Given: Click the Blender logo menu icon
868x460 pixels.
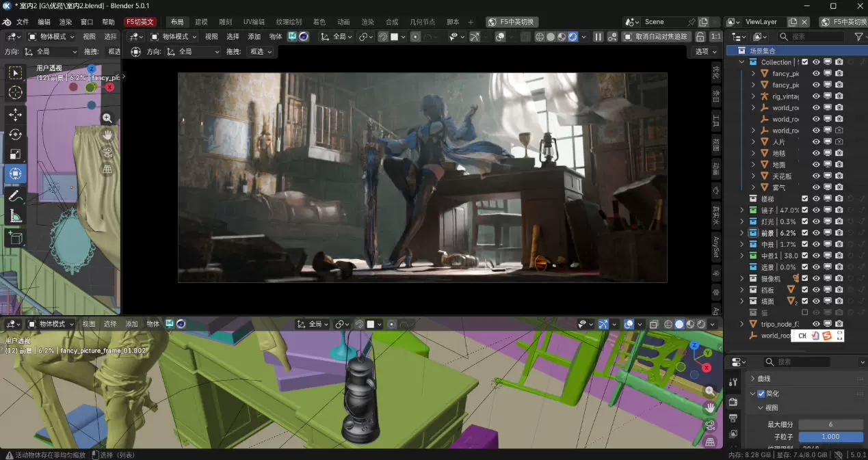Looking at the screenshot, I should [7, 22].
